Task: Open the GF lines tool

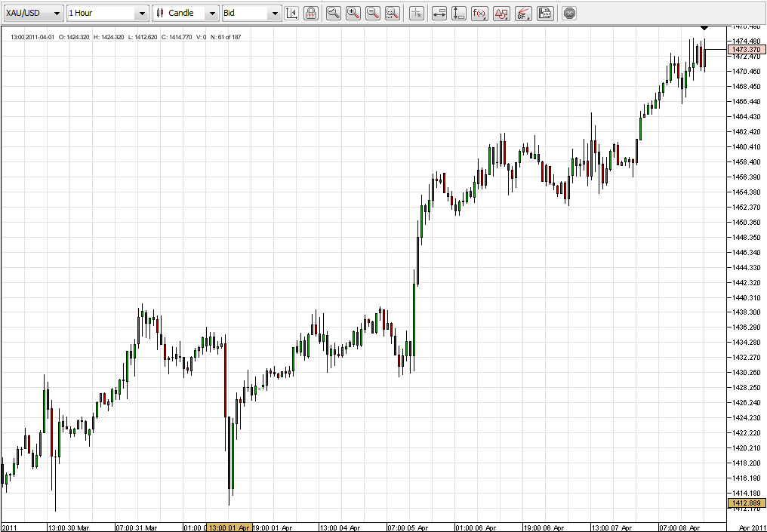Action: point(523,13)
